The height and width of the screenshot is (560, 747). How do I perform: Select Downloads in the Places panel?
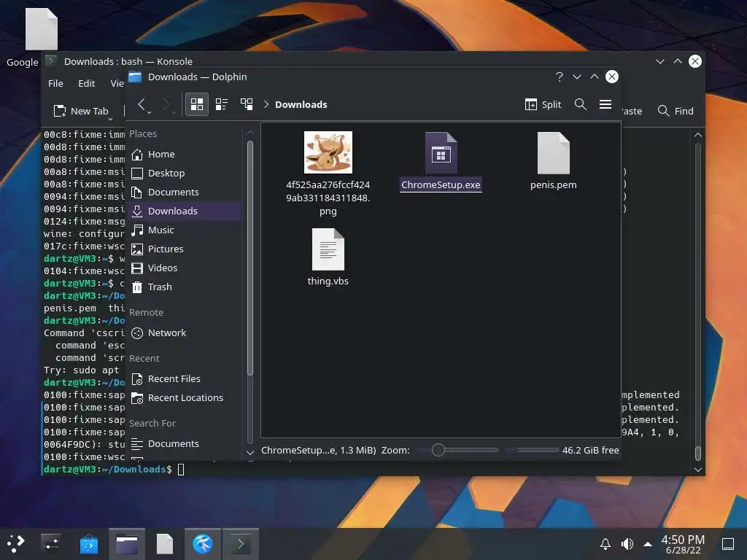click(x=184, y=211)
